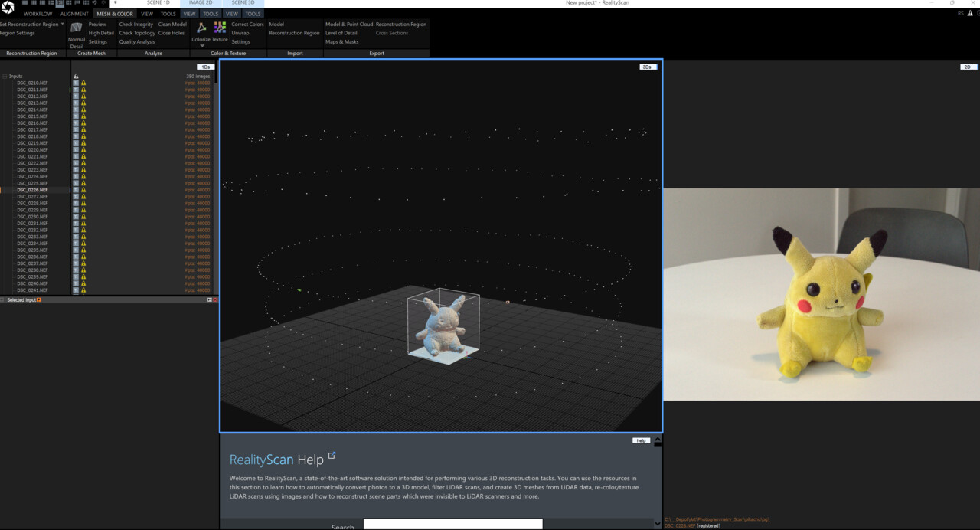Click High Detail mesh button

pyautogui.click(x=101, y=33)
